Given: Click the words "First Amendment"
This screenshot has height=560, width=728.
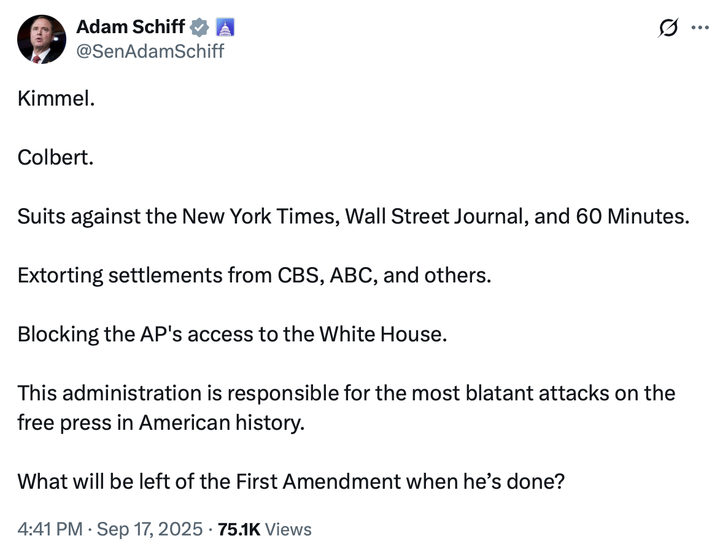Looking at the screenshot, I should point(319,481).
